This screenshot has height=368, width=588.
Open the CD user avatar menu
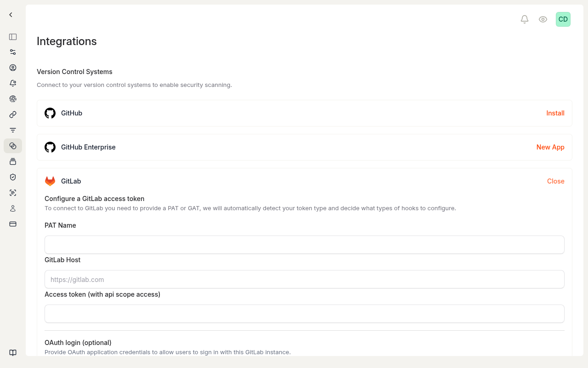coord(563,19)
